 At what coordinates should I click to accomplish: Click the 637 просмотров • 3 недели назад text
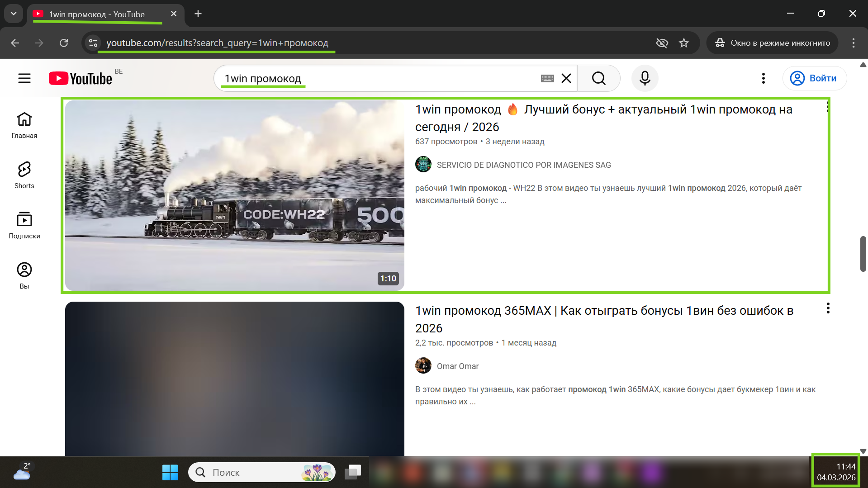[479, 142]
